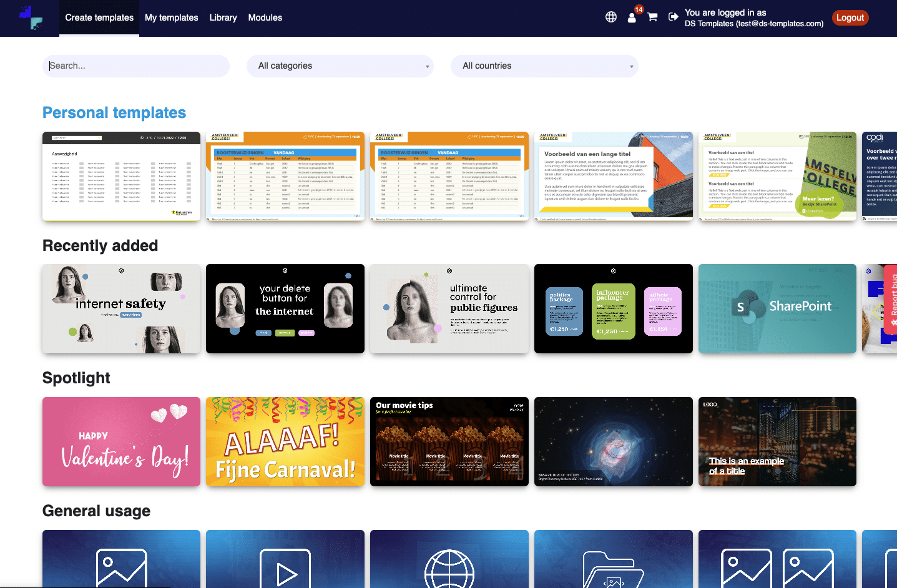Expand the All categories chevron arrow
The image size is (897, 588).
427,66
